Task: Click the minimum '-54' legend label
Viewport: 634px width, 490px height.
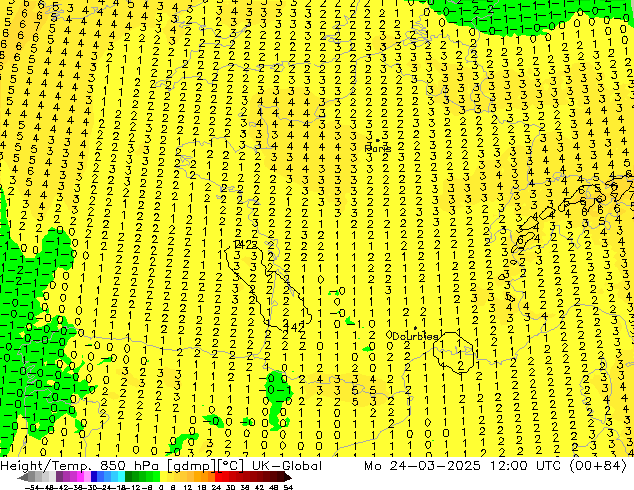Action: (32, 487)
